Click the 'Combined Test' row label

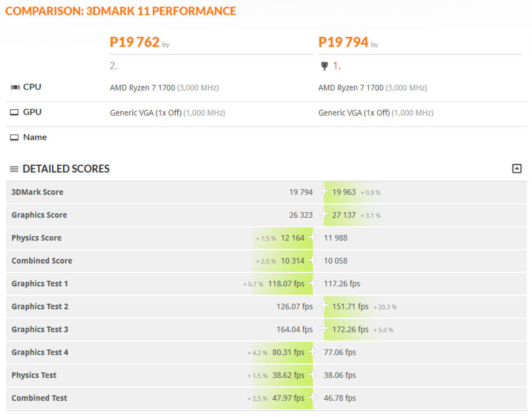39,398
